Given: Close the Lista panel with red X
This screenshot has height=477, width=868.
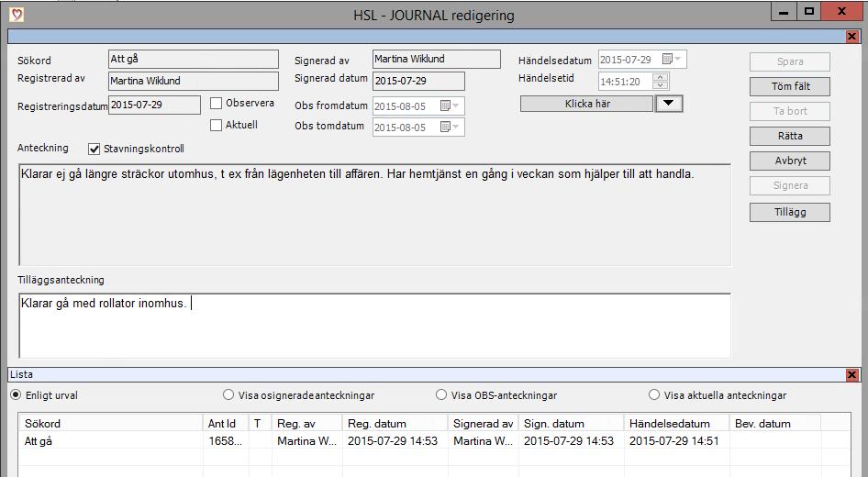Looking at the screenshot, I should (x=852, y=374).
